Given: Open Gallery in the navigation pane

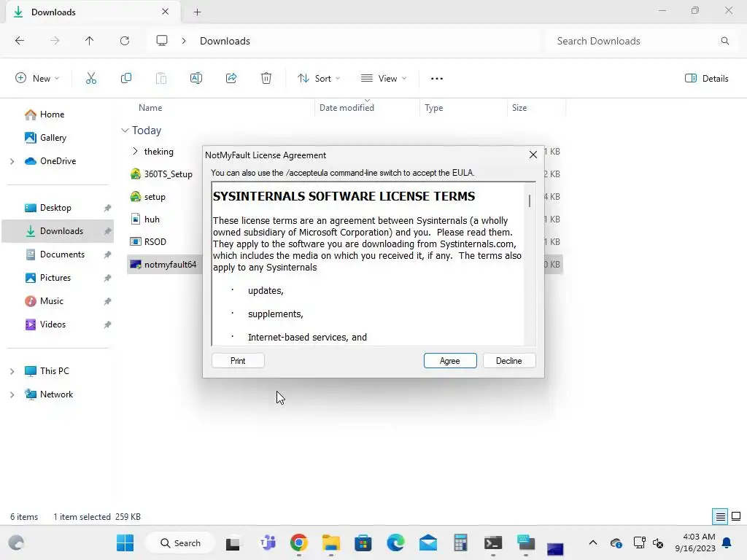Looking at the screenshot, I should (x=53, y=138).
